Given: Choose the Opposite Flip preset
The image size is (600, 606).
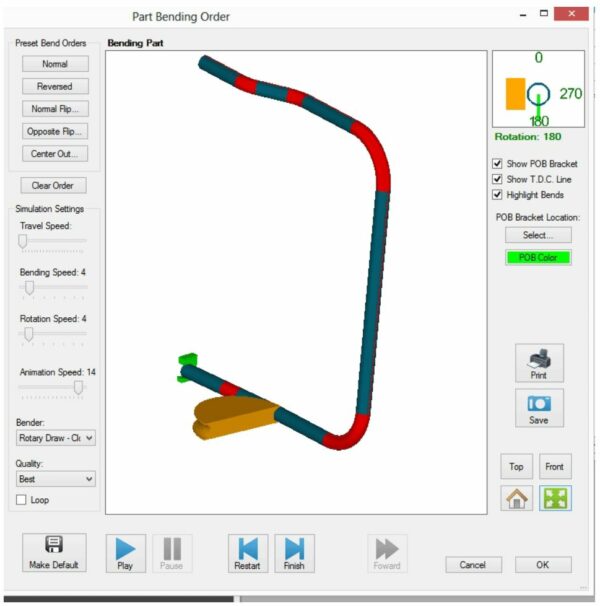Looking at the screenshot, I should click(x=55, y=131).
